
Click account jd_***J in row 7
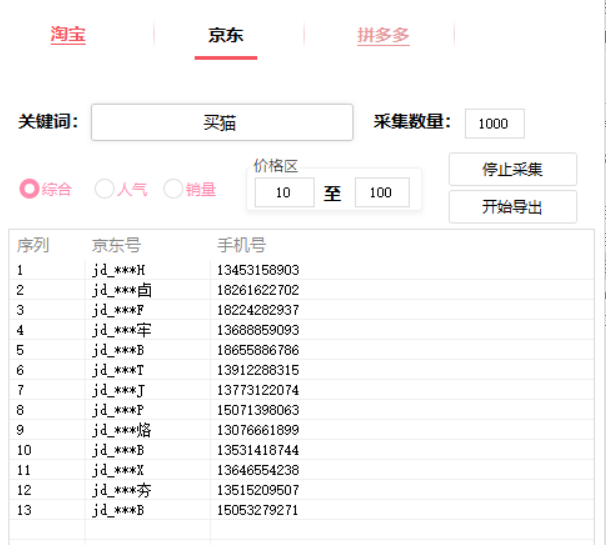[118, 390]
